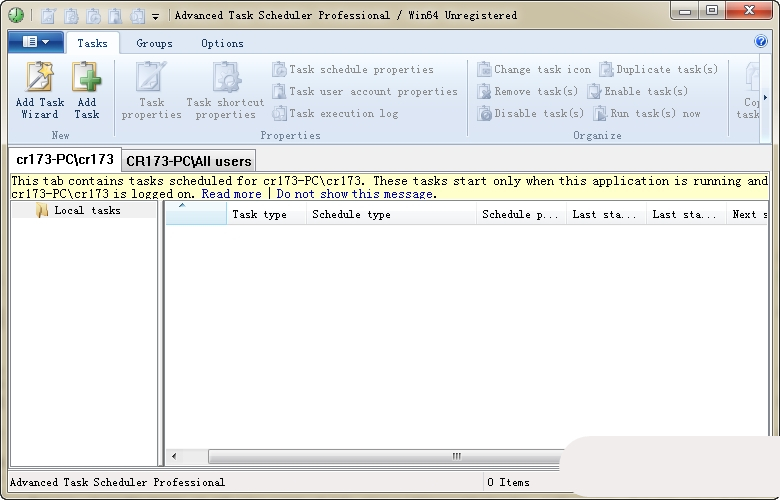Viewport: 780px width, 500px height.
Task: Click Enable task(s) command
Action: [638, 91]
